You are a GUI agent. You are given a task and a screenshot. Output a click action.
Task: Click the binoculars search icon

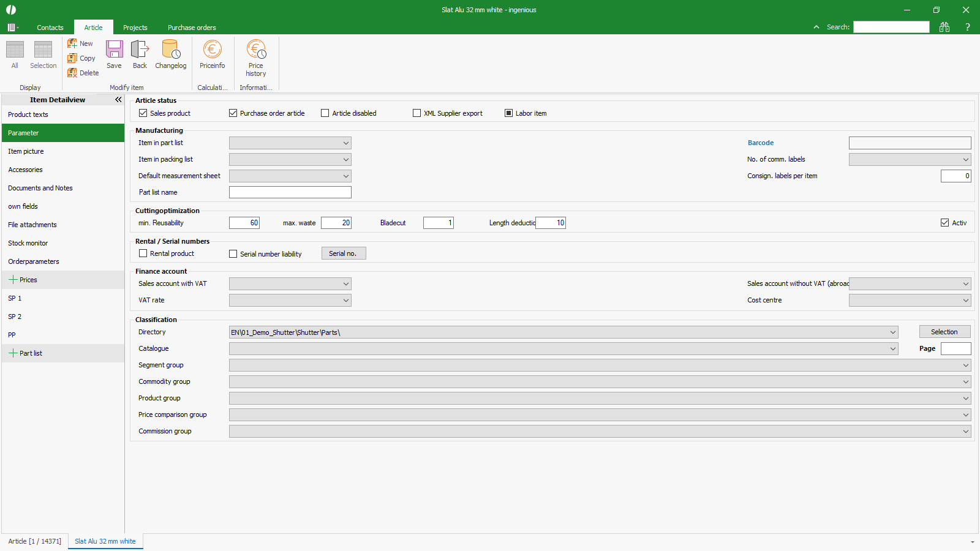944,27
